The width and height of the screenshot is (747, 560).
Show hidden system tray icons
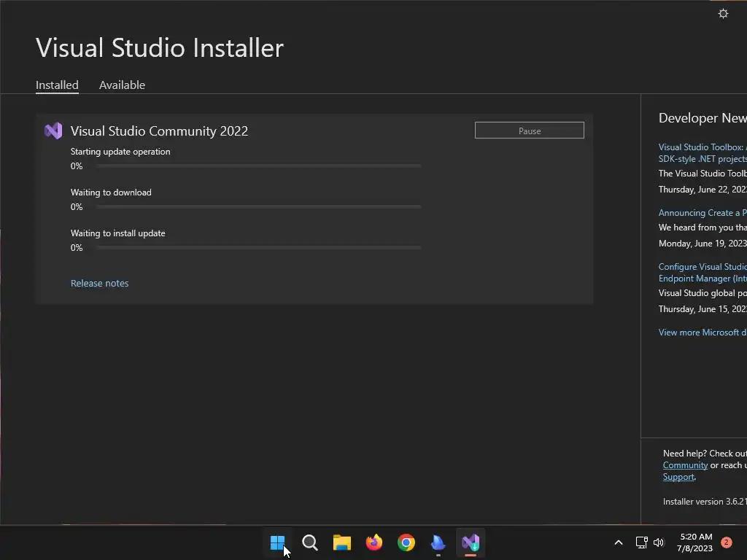pos(619,542)
